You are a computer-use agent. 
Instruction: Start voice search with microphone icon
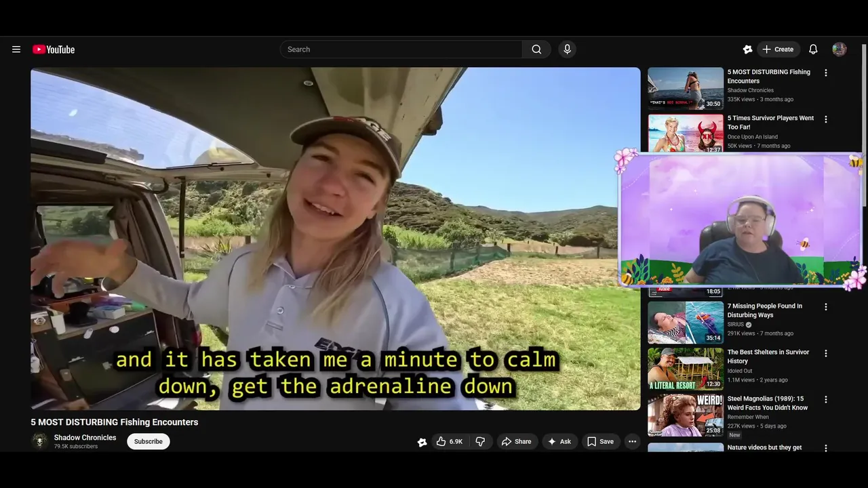[568, 49]
